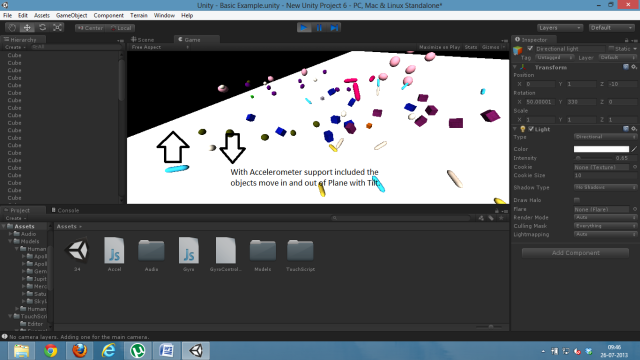Toggle pivot Center mode button

[x=90, y=28]
